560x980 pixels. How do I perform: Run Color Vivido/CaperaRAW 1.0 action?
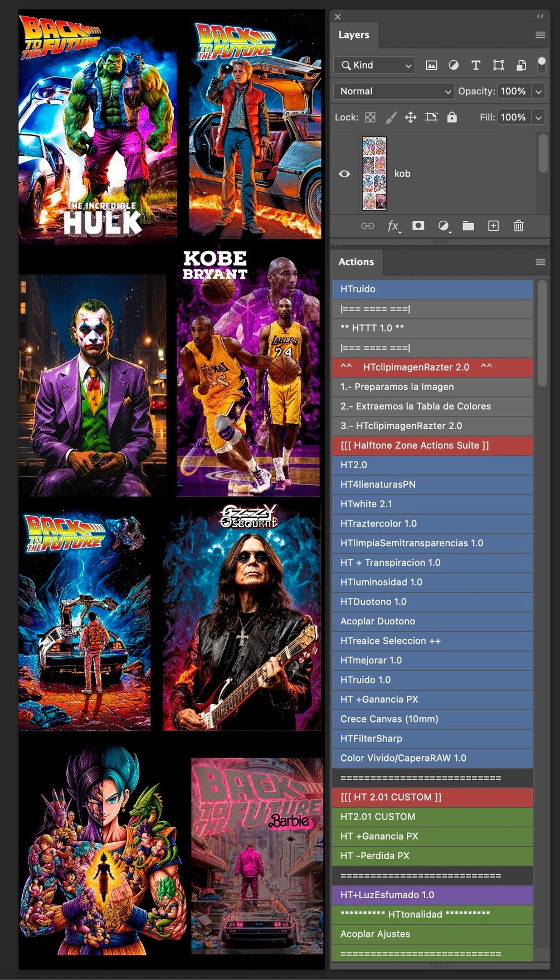(x=432, y=758)
